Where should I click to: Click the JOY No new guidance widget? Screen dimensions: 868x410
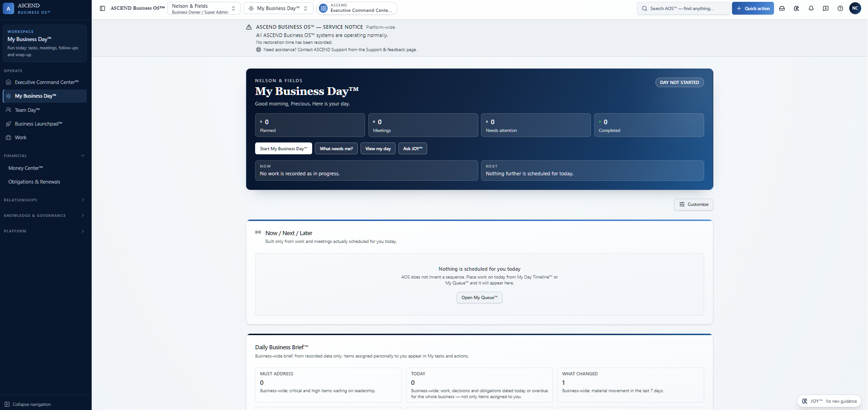[x=829, y=401]
